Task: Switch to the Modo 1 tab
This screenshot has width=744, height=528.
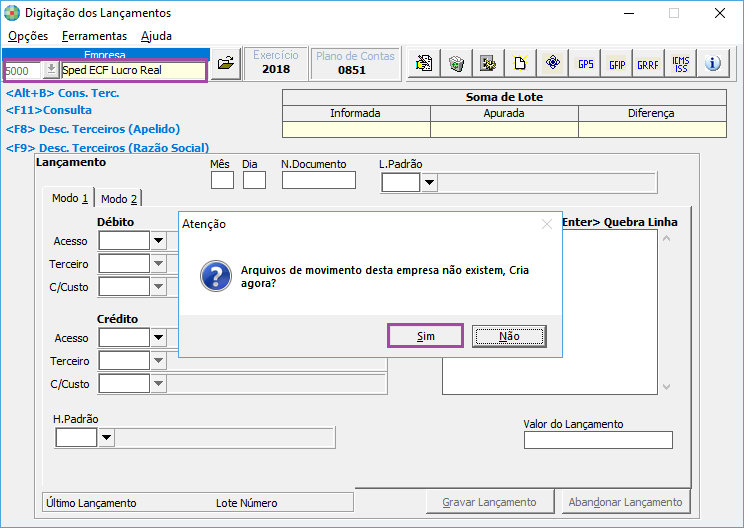Action: tap(70, 198)
